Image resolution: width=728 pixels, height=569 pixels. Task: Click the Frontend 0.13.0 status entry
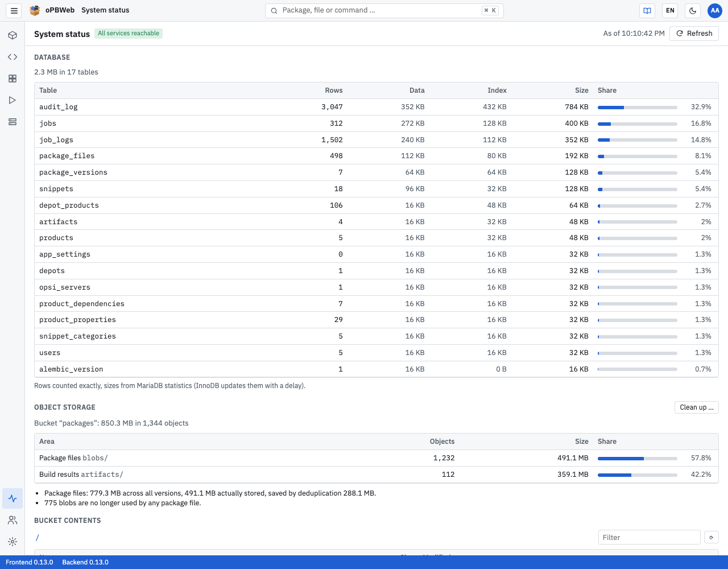(x=30, y=562)
